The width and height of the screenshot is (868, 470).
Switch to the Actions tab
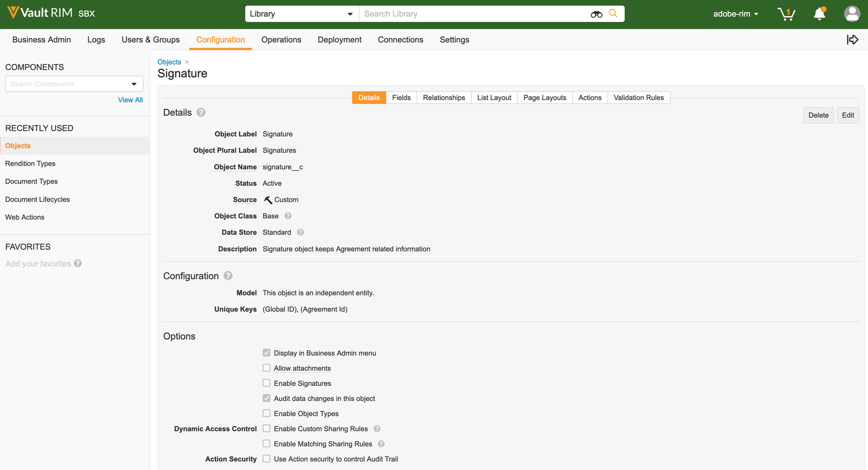590,98
